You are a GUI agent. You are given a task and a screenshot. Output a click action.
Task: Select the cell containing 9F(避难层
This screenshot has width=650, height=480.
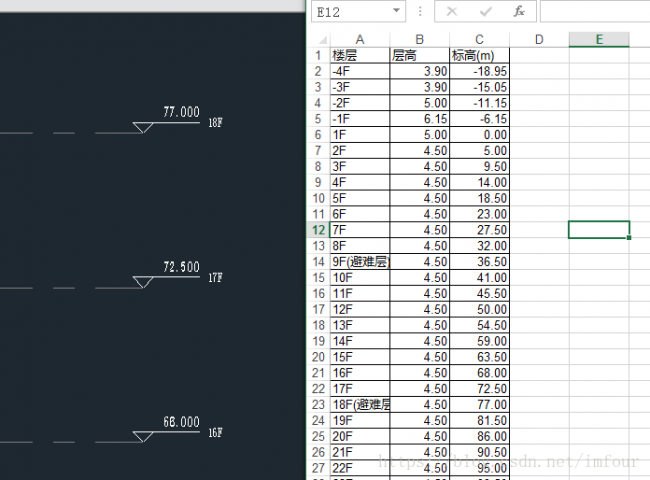(359, 262)
